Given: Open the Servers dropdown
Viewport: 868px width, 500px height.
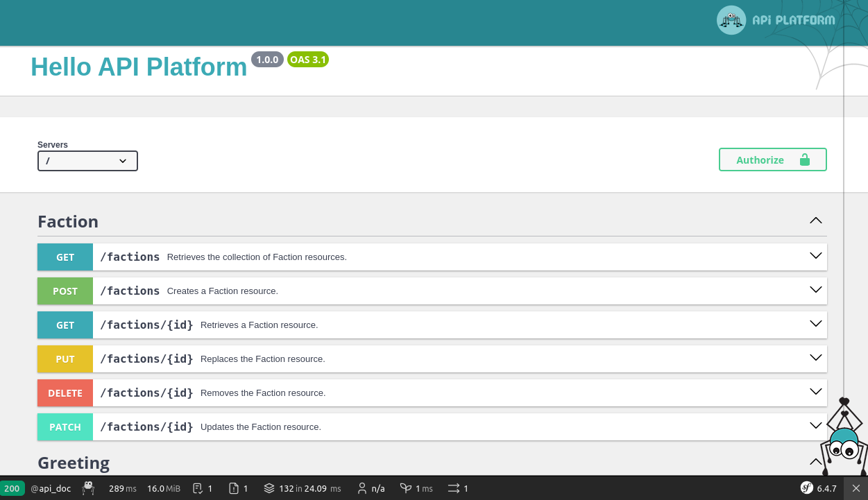Looking at the screenshot, I should [87, 161].
